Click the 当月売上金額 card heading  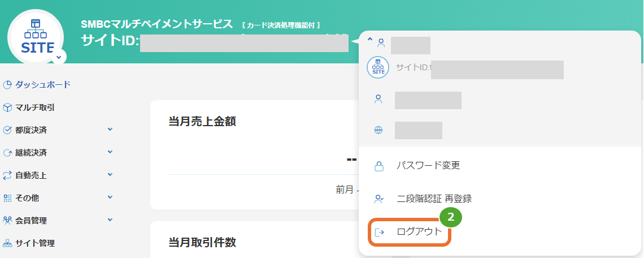(x=202, y=122)
